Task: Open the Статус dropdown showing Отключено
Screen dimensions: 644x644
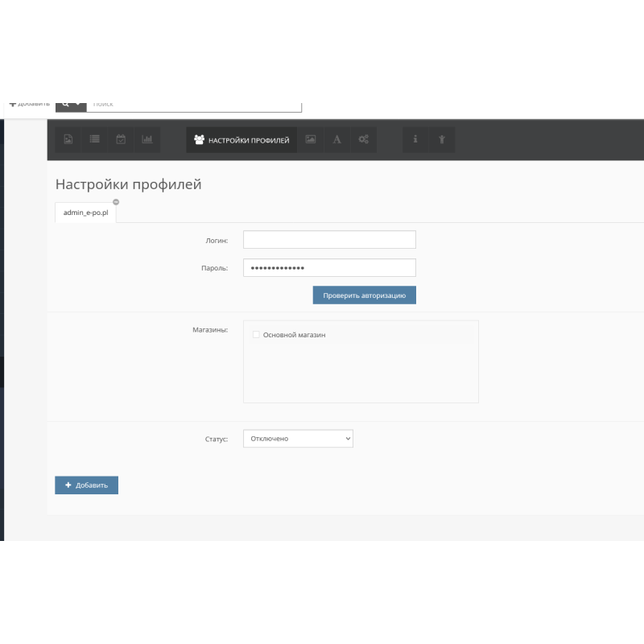Action: [298, 438]
